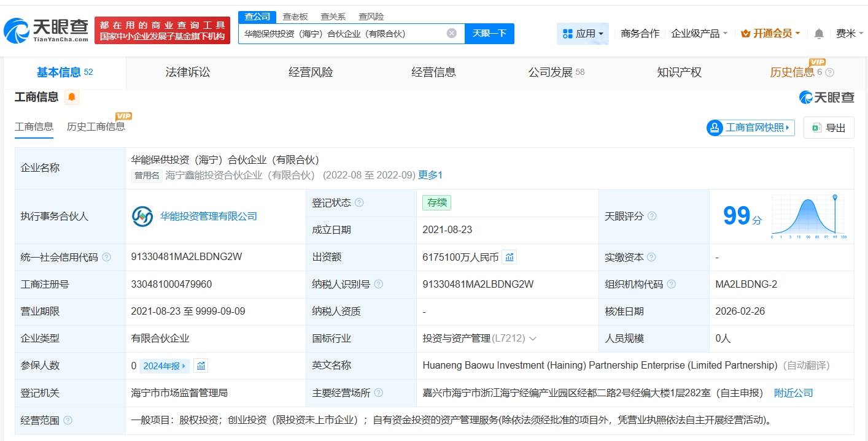The image size is (868, 441).
Task: Click the help icon next to 登记状态
Action: pos(359,203)
